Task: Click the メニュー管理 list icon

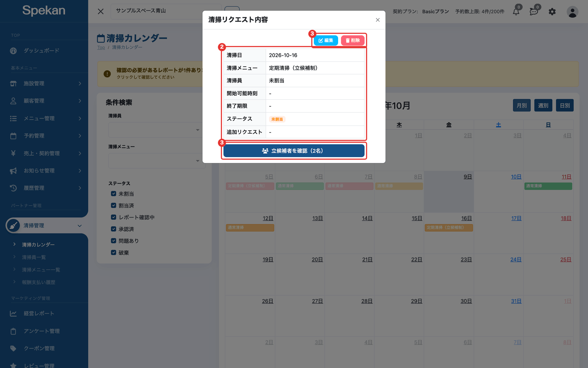Action: 13,118
